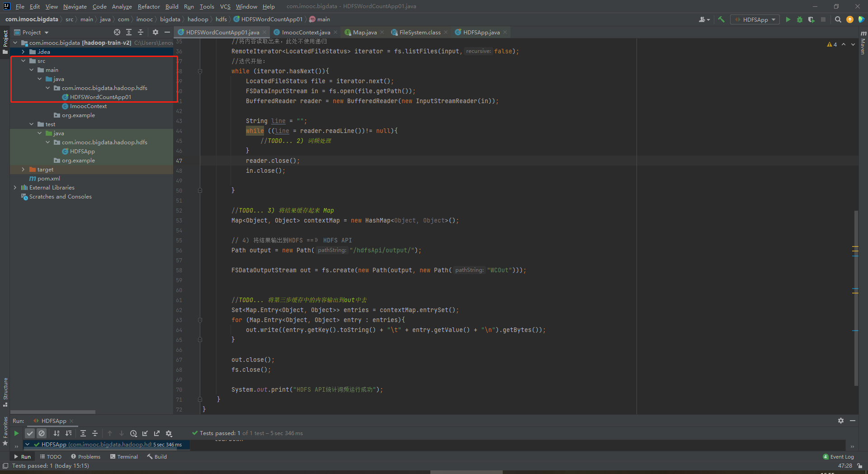Open the Refactor menu

pyautogui.click(x=149, y=6)
